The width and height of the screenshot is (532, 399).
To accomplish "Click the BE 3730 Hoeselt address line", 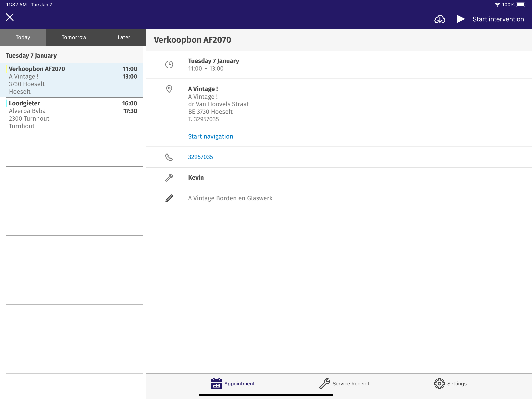I will click(x=210, y=112).
